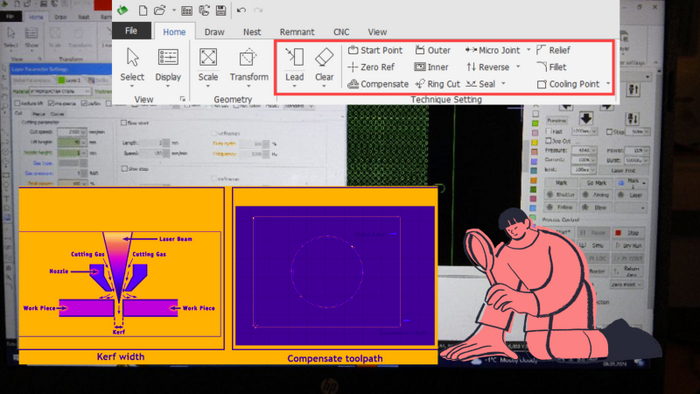The height and width of the screenshot is (394, 700).
Task: Select the yellow layer color swatch
Action: [535, 143]
